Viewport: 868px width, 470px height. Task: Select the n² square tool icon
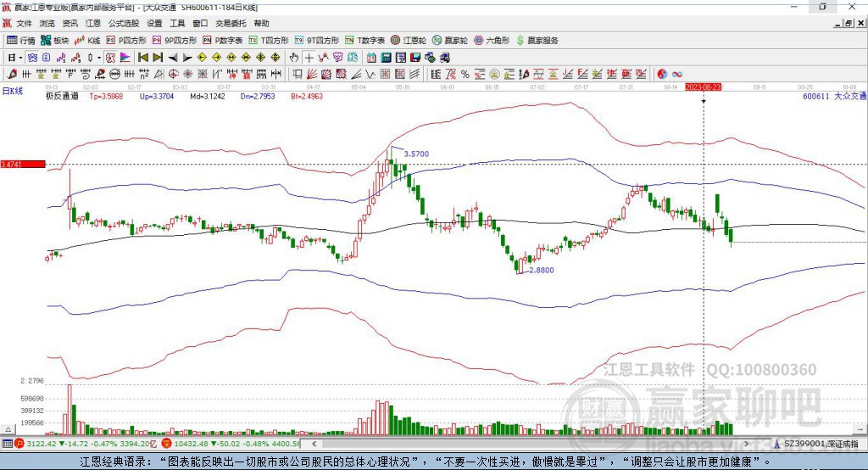(144, 74)
